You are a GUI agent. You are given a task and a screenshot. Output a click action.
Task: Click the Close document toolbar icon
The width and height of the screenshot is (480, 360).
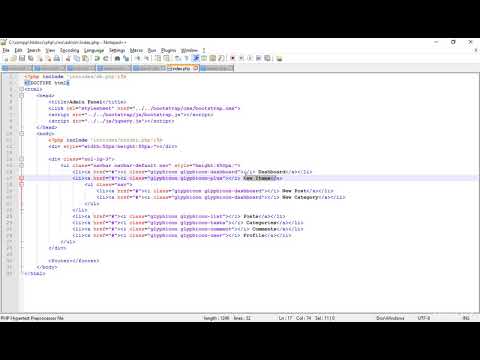pos(40,58)
